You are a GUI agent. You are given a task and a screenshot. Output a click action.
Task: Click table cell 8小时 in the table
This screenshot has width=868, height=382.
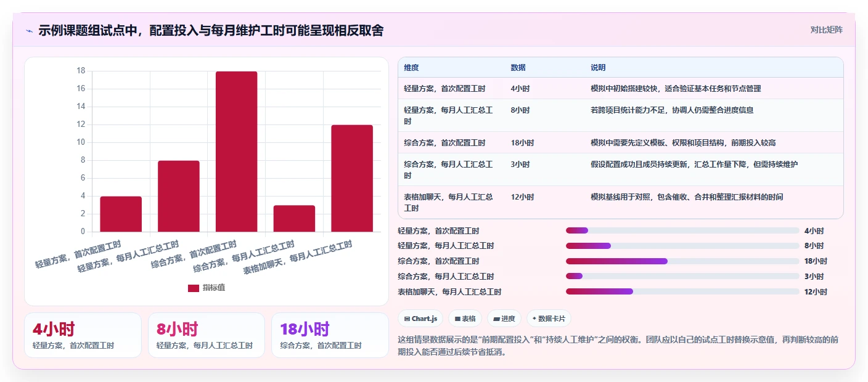[x=520, y=110]
